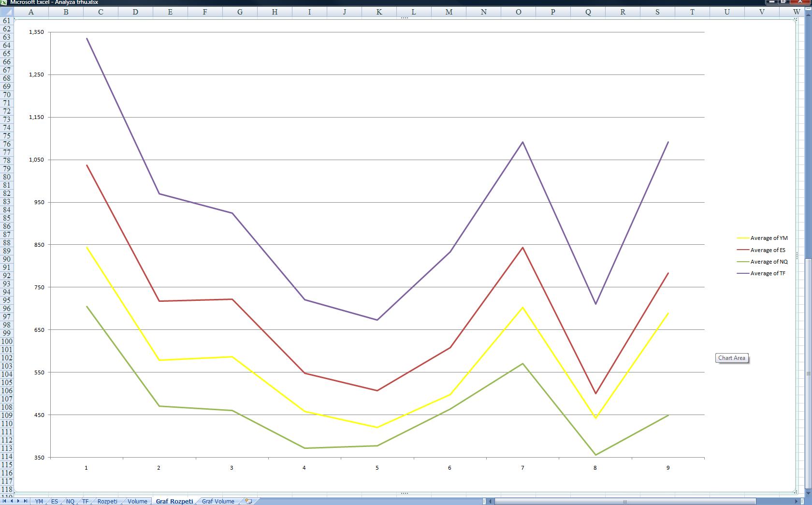Click category label 9 on horizontal axis
This screenshot has width=812, height=505.
click(x=668, y=468)
